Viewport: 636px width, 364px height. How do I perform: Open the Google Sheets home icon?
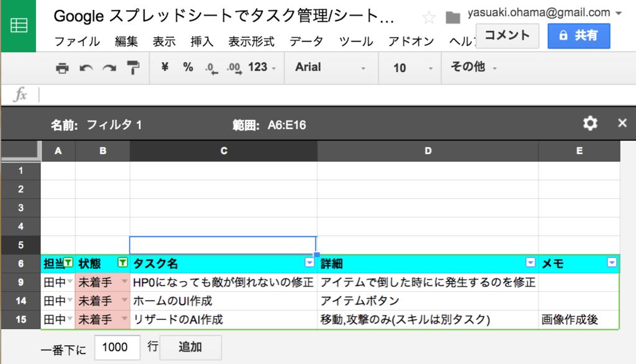(19, 25)
